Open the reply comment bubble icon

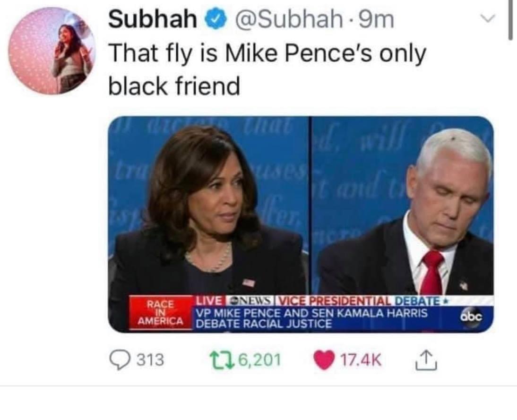click(120, 360)
